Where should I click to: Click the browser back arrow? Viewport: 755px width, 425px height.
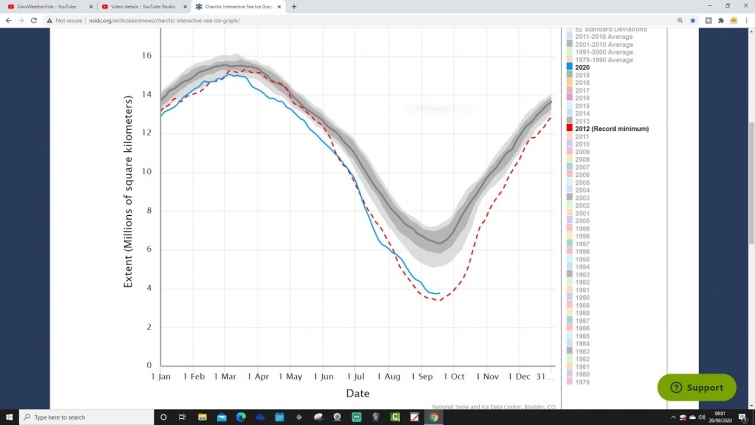click(7, 20)
